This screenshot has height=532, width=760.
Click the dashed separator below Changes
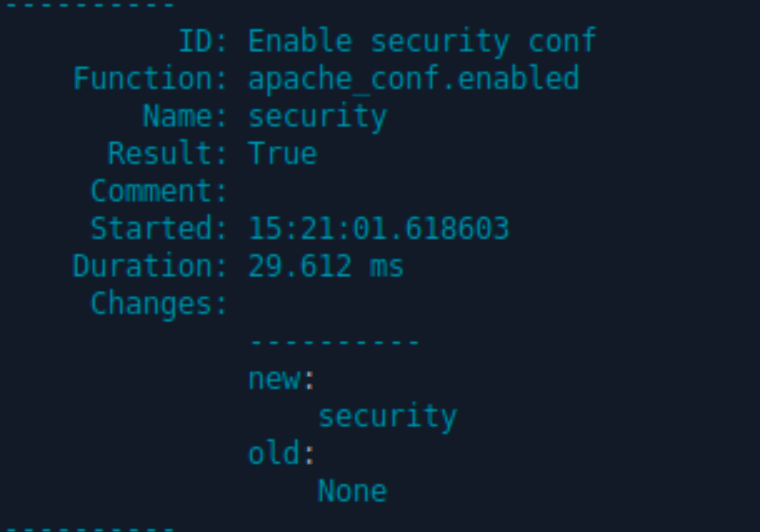tap(334, 342)
